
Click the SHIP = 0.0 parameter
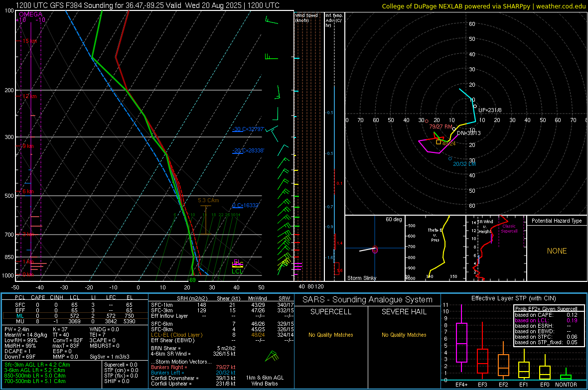117,381
